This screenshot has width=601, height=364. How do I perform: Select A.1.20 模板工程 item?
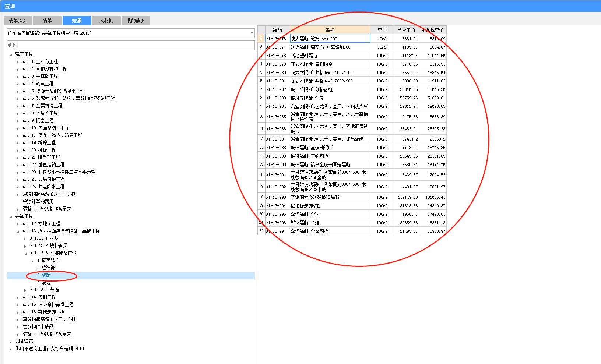(x=39, y=150)
